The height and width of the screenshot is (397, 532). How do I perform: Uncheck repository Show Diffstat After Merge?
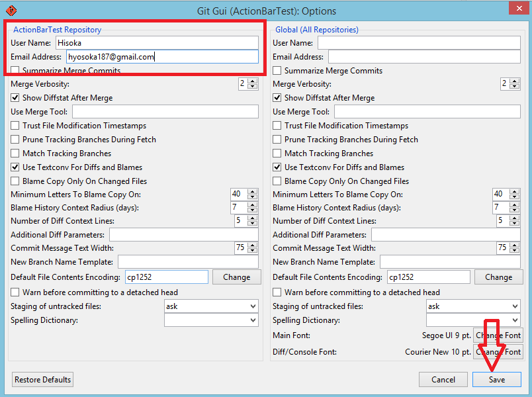tap(15, 98)
